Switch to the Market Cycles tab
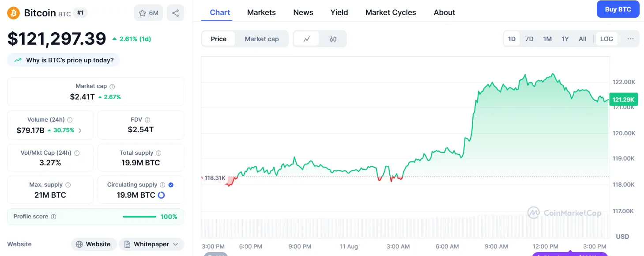 pyautogui.click(x=390, y=12)
